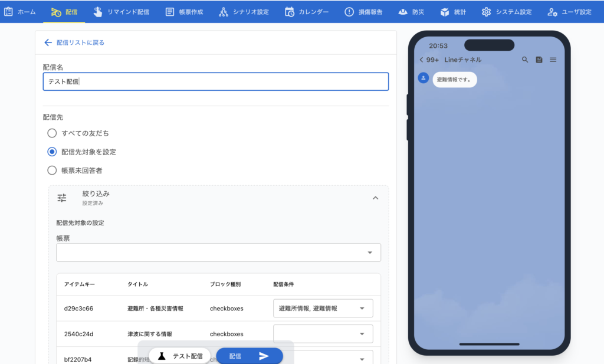Tap the note icon in phone preview header
Viewport: 604px width, 364px height.
tap(539, 60)
